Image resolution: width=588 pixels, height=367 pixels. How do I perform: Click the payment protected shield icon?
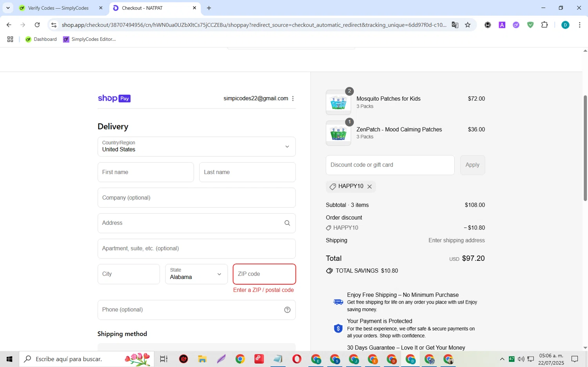(x=338, y=329)
